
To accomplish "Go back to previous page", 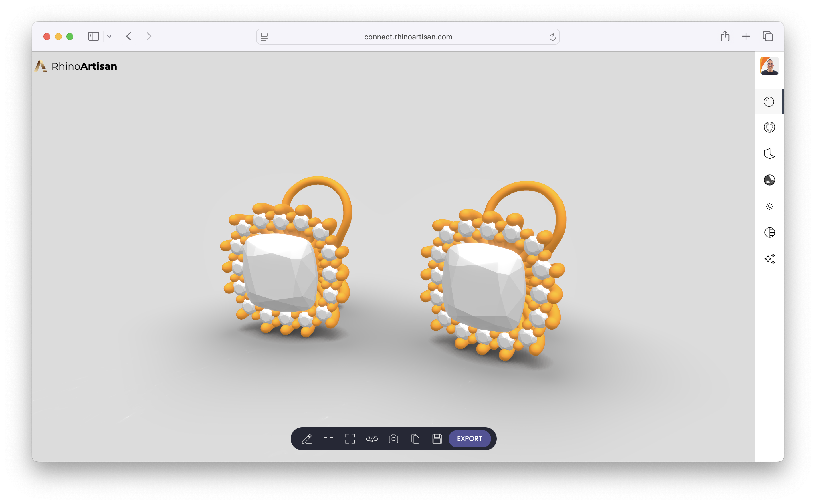I will [x=129, y=36].
